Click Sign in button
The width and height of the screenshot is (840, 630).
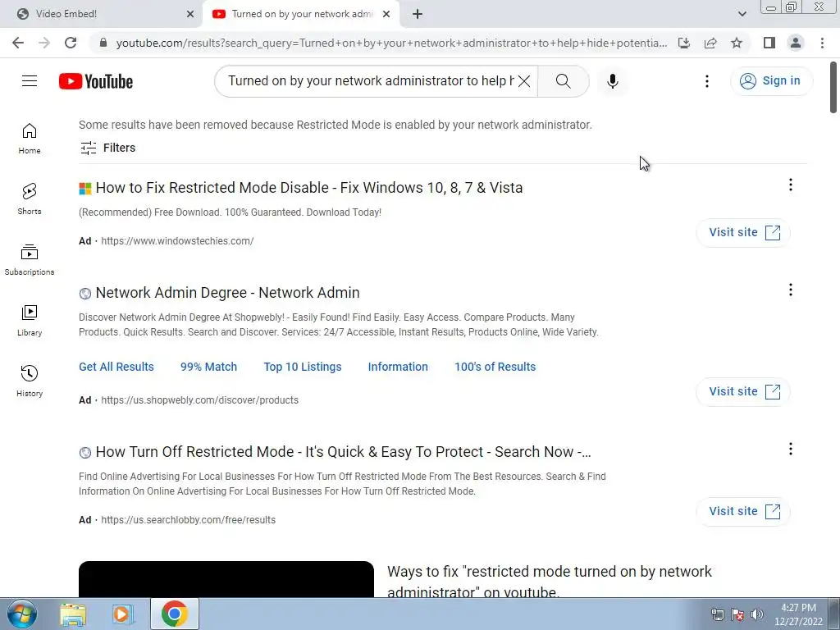[771, 81]
